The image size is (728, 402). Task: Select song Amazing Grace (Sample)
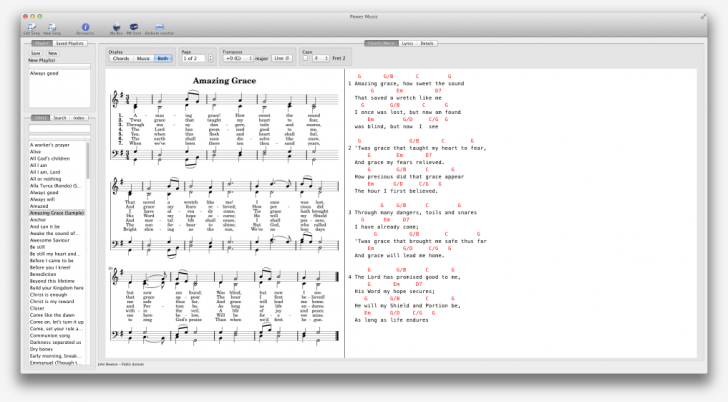coord(57,213)
